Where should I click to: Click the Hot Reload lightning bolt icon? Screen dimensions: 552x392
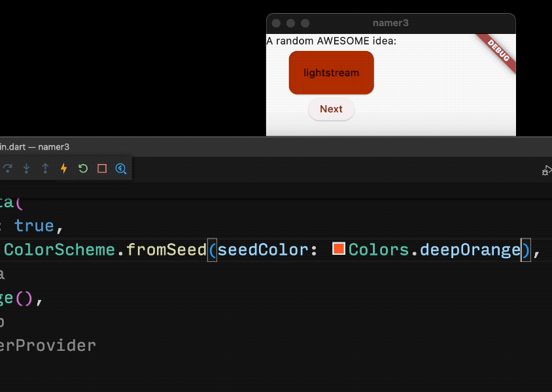tap(63, 169)
